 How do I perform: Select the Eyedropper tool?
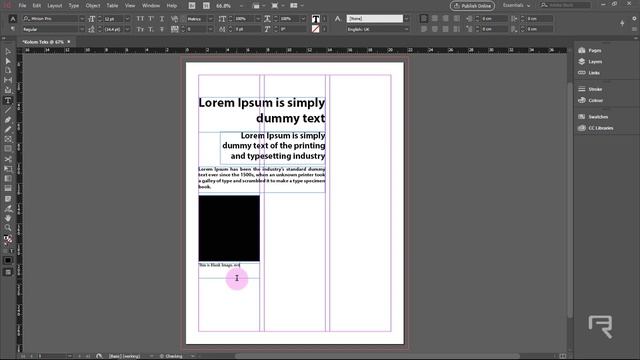[8, 209]
